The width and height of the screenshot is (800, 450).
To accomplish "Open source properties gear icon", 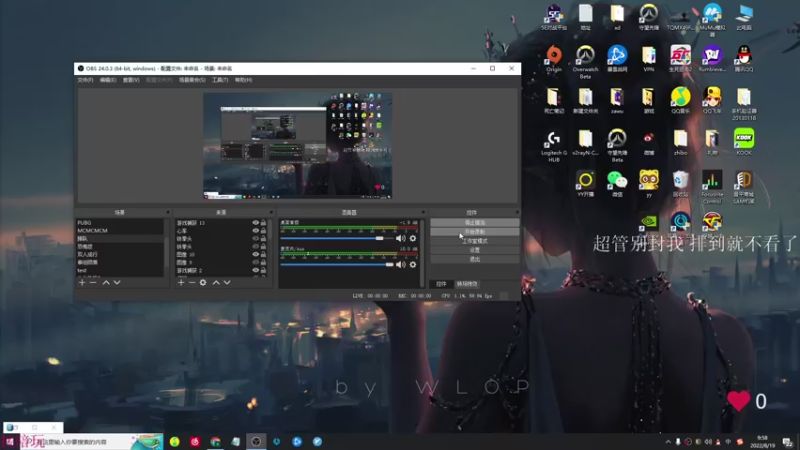I will [x=203, y=283].
